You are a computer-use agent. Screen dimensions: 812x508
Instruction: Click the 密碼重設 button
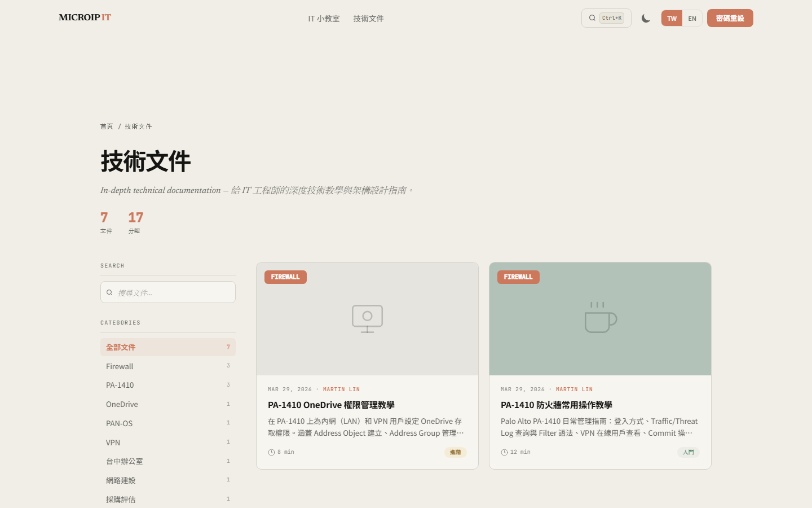pyautogui.click(x=730, y=18)
